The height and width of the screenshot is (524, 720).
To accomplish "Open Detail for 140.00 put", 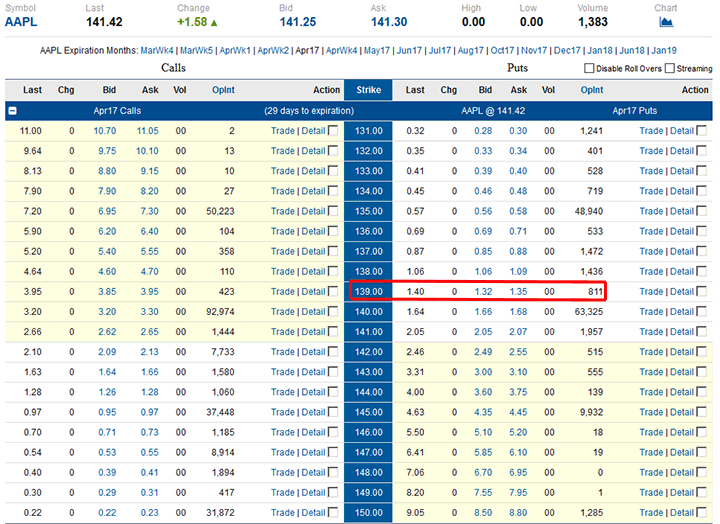I will tap(682, 311).
